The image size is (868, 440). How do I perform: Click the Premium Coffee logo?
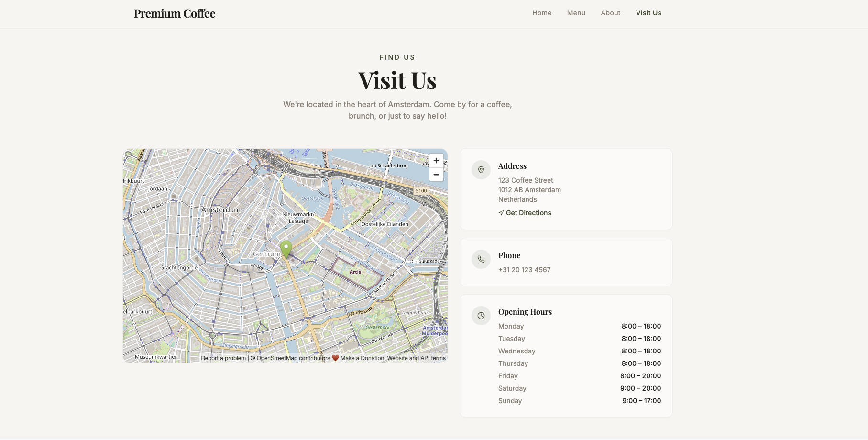point(174,13)
